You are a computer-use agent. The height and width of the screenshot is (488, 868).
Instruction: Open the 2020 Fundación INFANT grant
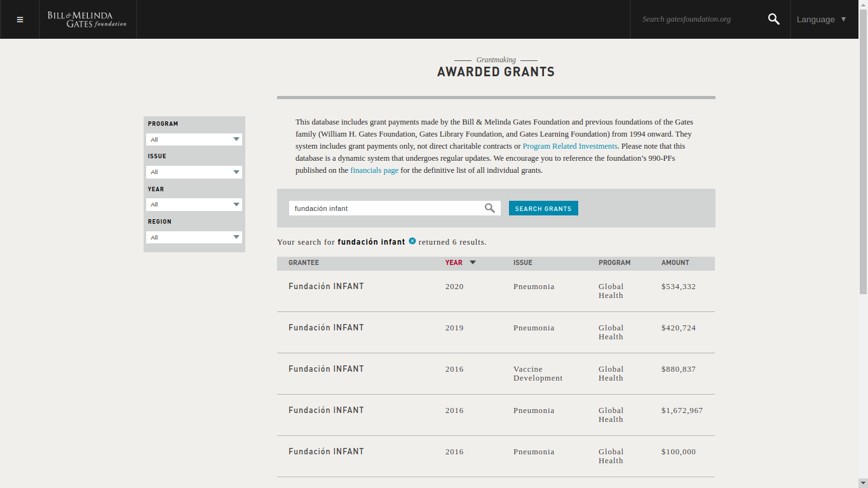coord(326,287)
